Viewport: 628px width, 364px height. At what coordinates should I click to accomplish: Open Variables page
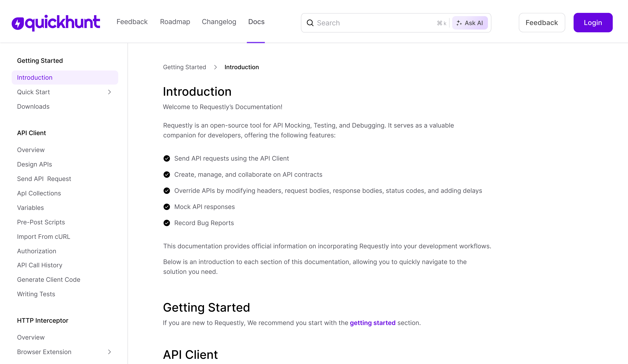[30, 208]
